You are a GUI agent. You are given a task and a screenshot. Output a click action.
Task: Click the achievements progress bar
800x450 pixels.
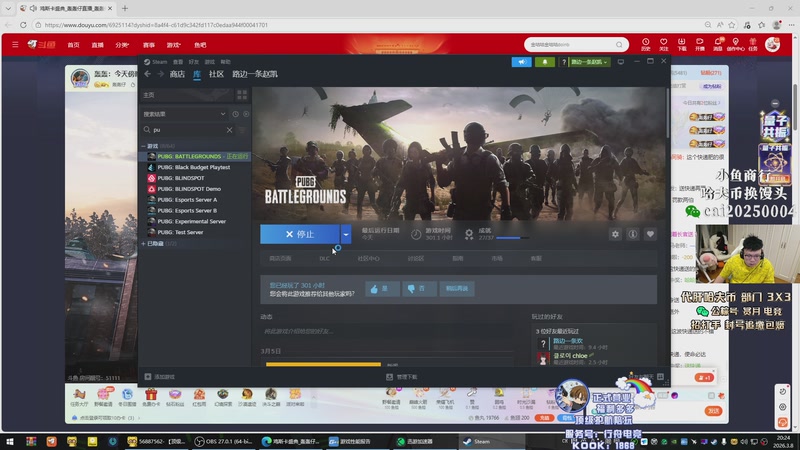(512, 238)
